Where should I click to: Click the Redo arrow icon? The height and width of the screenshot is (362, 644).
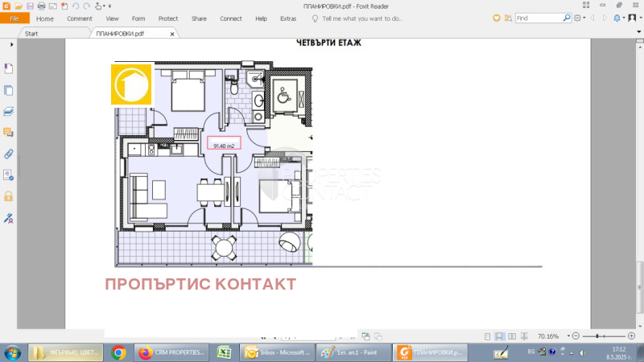coord(87,6)
